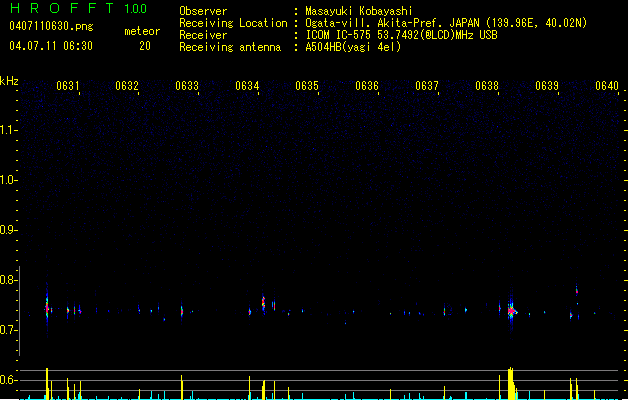Click the meteor echo just before 0631

coord(47,308)
